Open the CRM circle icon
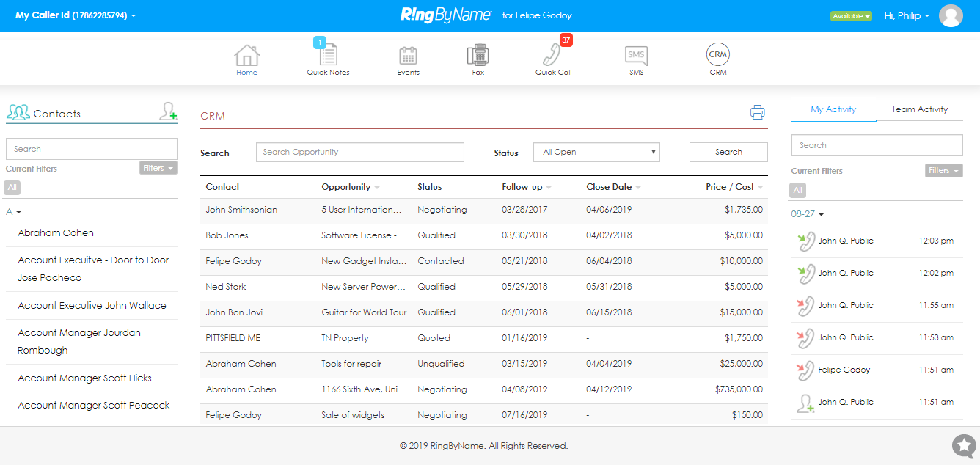 (717, 55)
